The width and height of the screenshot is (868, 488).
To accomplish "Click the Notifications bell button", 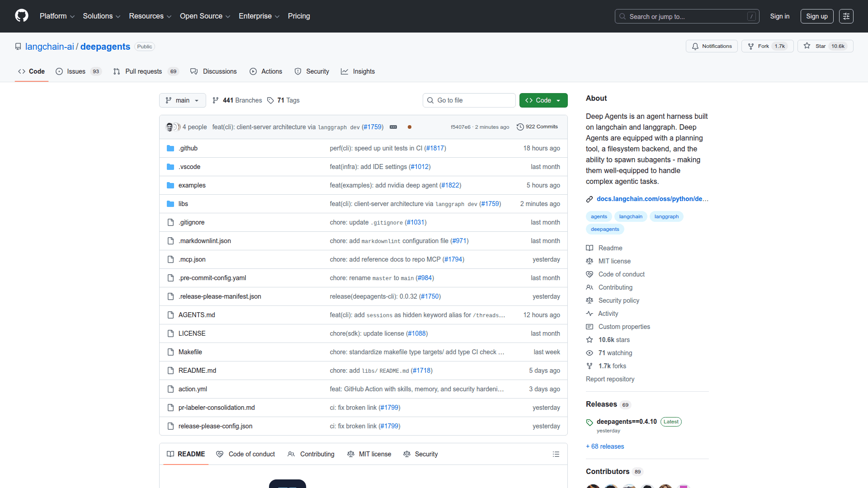I will point(712,46).
